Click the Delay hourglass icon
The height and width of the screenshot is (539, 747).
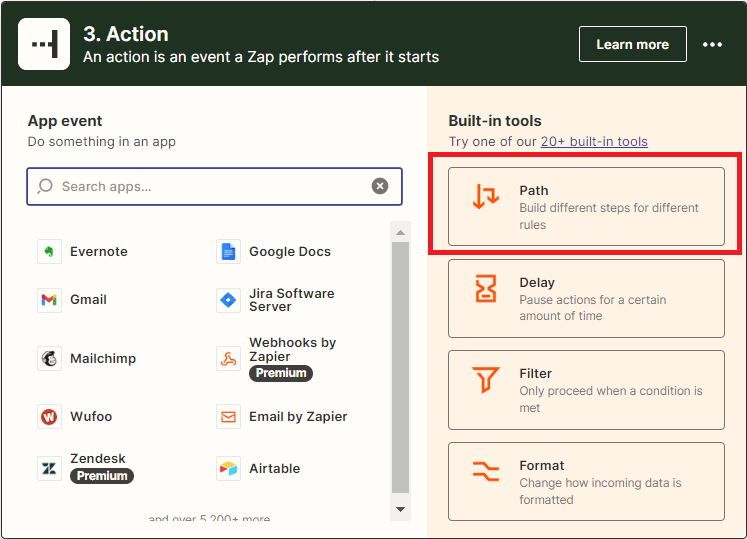pos(485,289)
